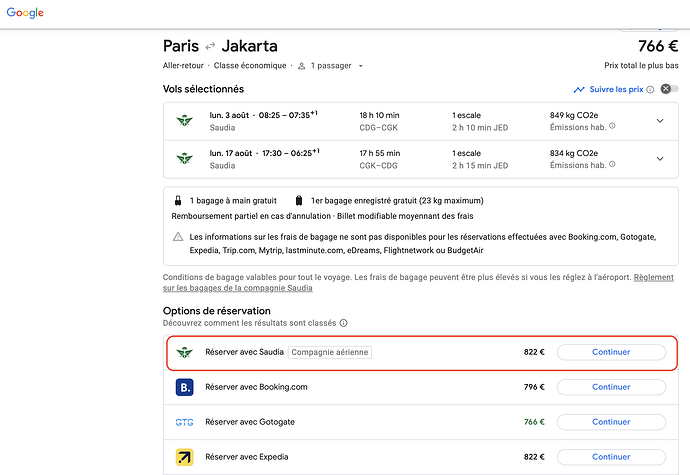Click the warning triangle icon in baggage notice
The width and height of the screenshot is (690, 475).
tap(178, 237)
